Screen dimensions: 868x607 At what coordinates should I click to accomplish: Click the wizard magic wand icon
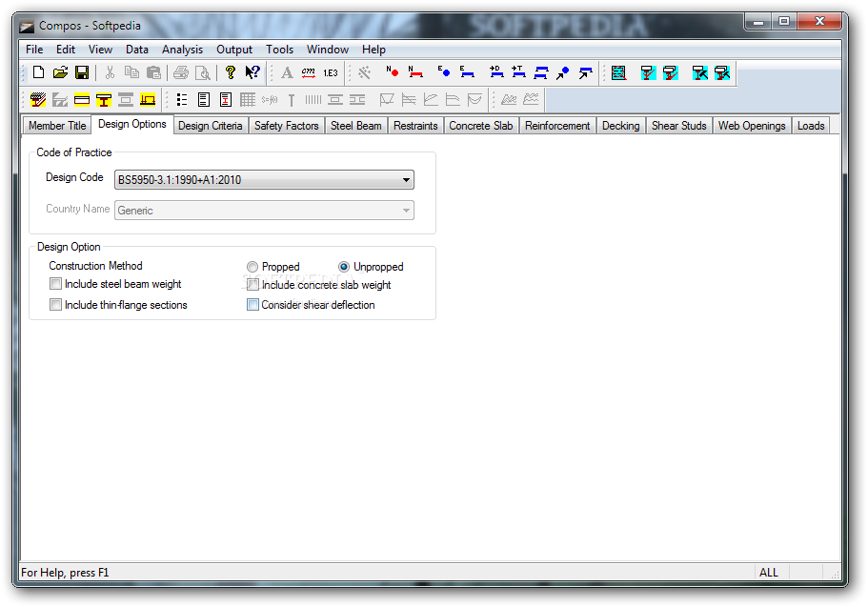point(364,72)
